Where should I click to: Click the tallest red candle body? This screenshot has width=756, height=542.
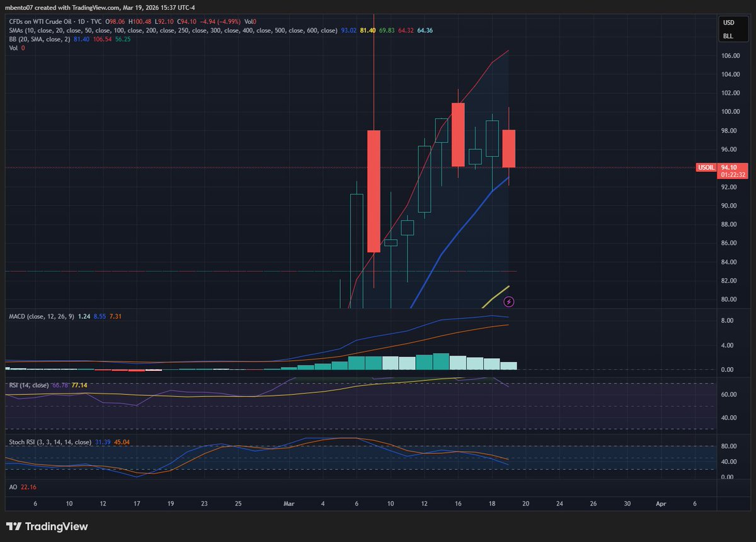(374, 191)
